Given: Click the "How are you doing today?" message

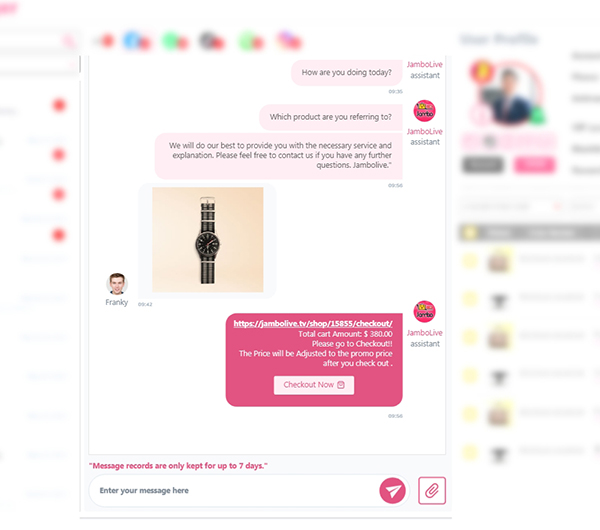Looking at the screenshot, I should (347, 73).
